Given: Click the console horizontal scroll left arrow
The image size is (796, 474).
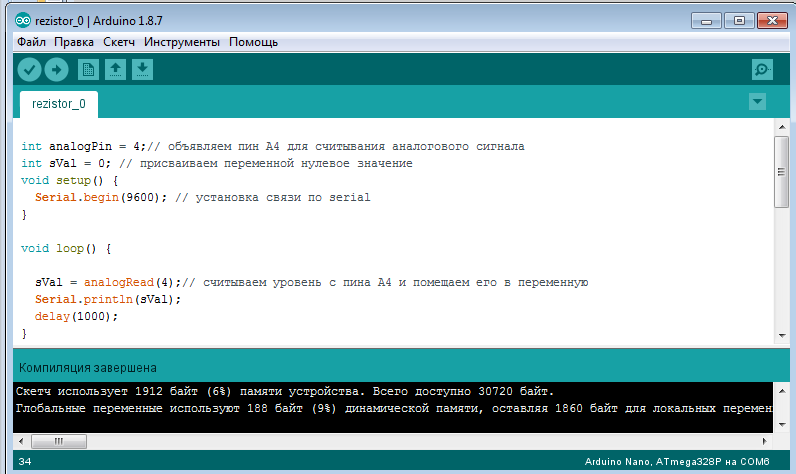Looking at the screenshot, I should (21, 442).
